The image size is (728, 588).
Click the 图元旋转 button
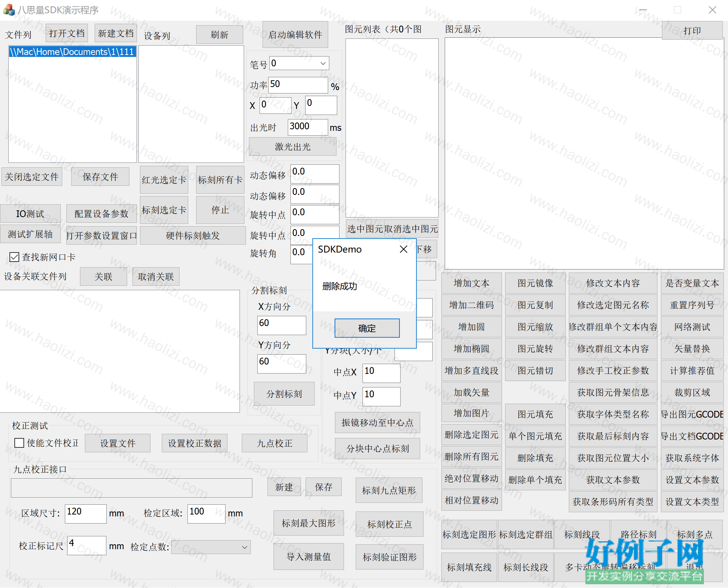coord(535,349)
